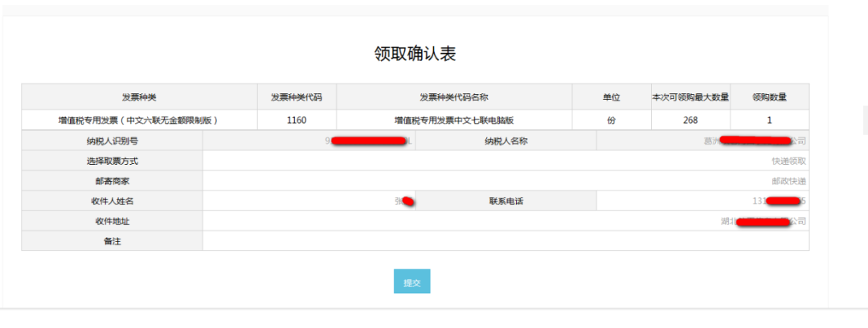This screenshot has height=328, width=868.
Task: Click the 发票种类 column header
Action: pyautogui.click(x=139, y=97)
